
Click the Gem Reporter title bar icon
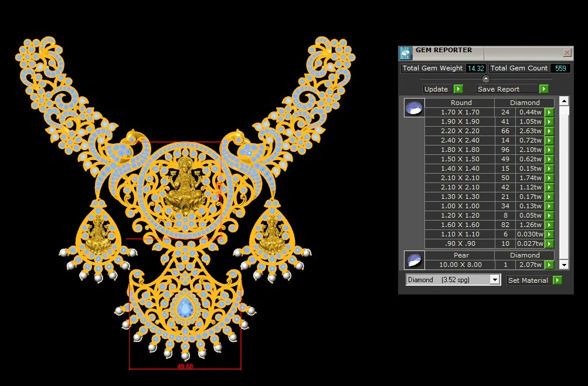[405, 53]
